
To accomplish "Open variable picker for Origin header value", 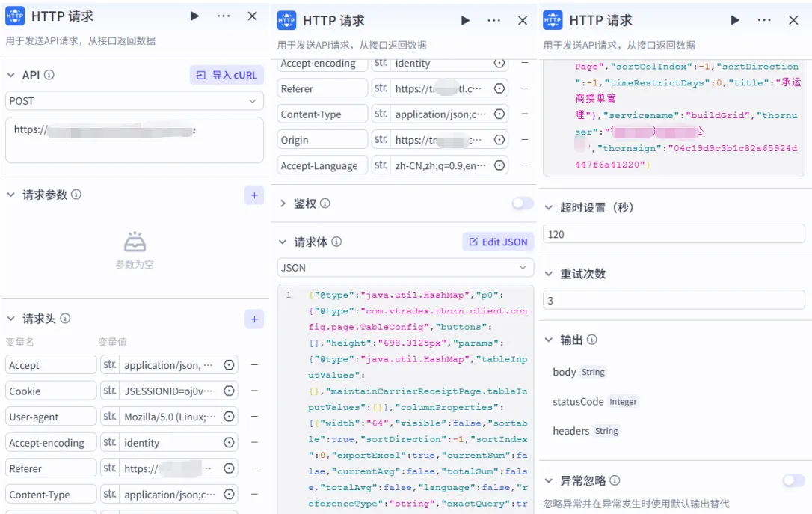I will pyautogui.click(x=499, y=139).
